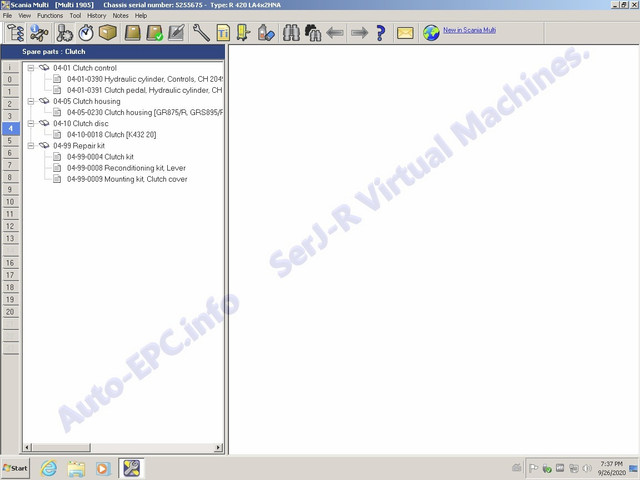Click the yellow vehicle lift icon
Screen dimensions: 640x480
pos(244,33)
